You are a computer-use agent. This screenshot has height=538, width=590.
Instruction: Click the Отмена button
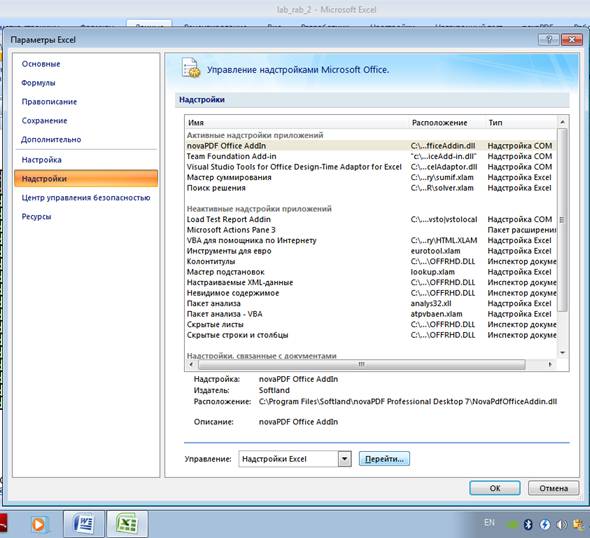point(554,488)
